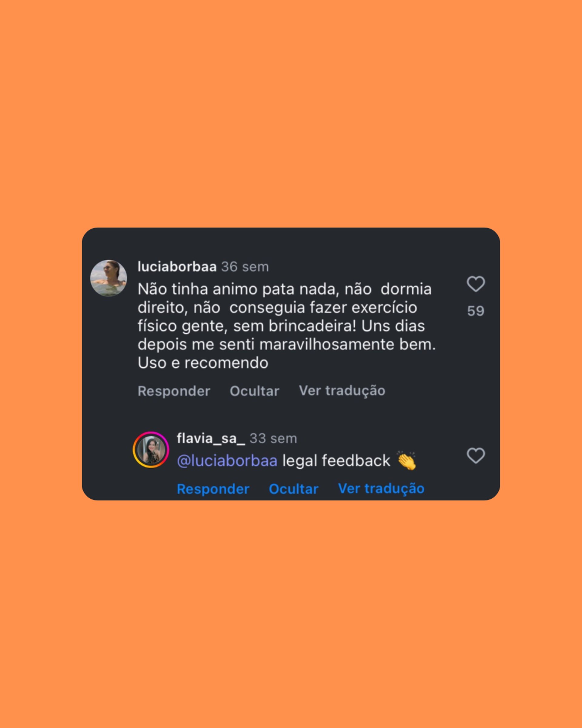Select the clapping hands emoji in the reply
582x728 pixels.
click(406, 460)
